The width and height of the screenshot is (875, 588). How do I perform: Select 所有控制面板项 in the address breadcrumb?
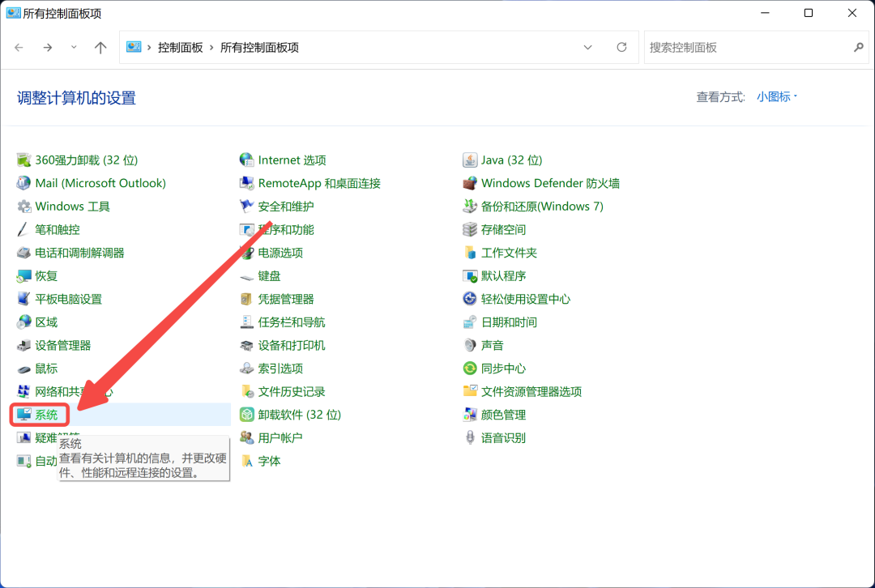[259, 48]
